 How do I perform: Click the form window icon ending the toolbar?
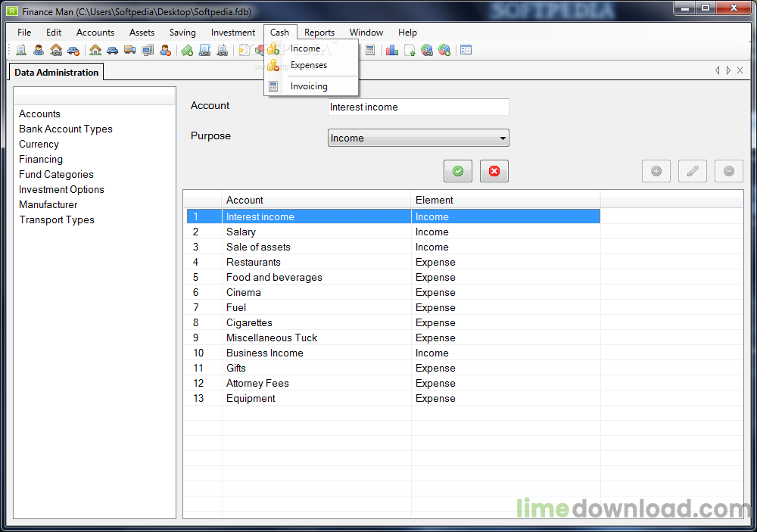pyautogui.click(x=466, y=50)
